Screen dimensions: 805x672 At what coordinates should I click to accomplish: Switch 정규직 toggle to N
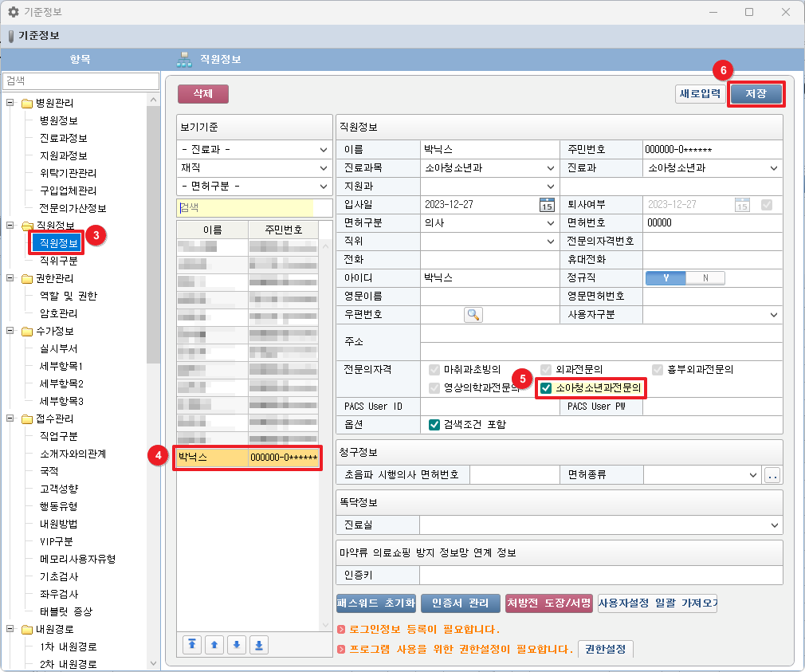705,278
